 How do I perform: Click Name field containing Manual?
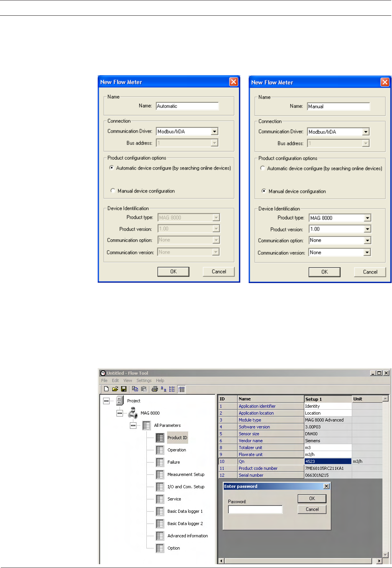pyautogui.click(x=339, y=107)
